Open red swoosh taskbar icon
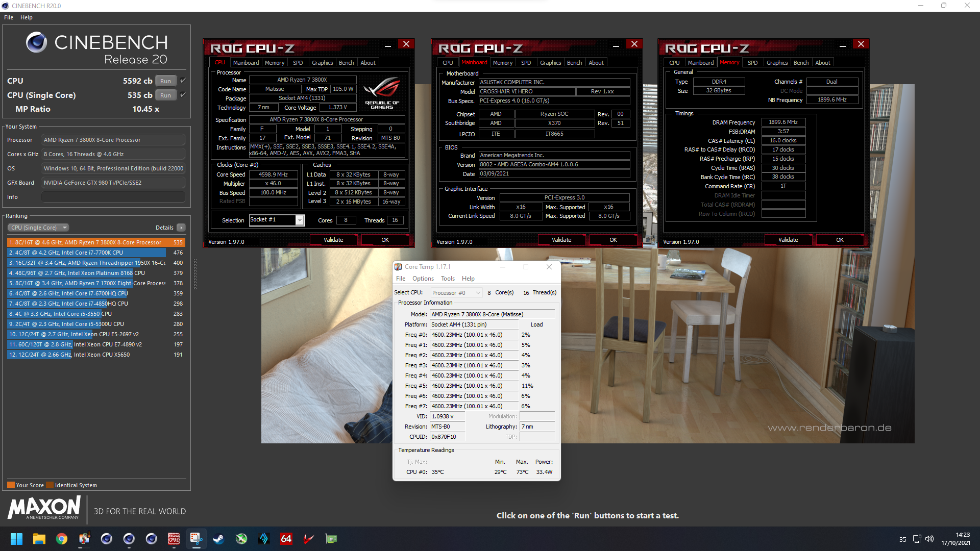The width and height of the screenshot is (980, 551). point(309,539)
